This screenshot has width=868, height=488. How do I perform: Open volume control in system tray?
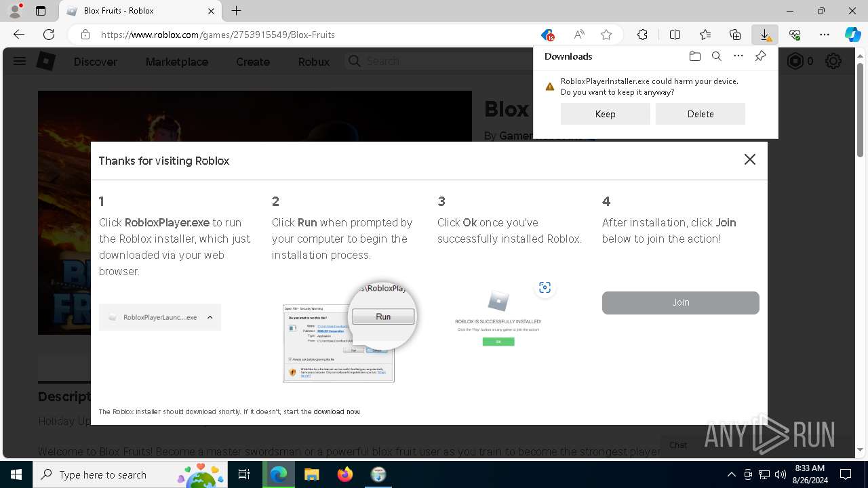coord(780,474)
